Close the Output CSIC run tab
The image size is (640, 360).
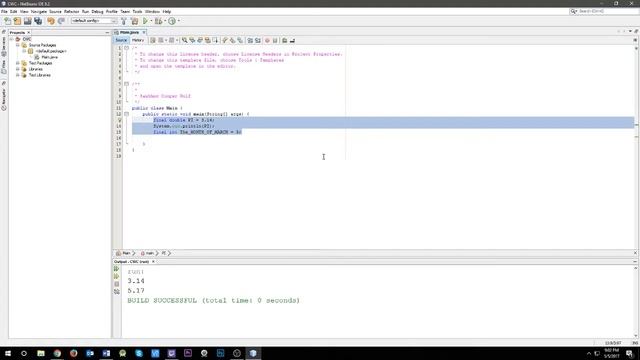coord(153,262)
